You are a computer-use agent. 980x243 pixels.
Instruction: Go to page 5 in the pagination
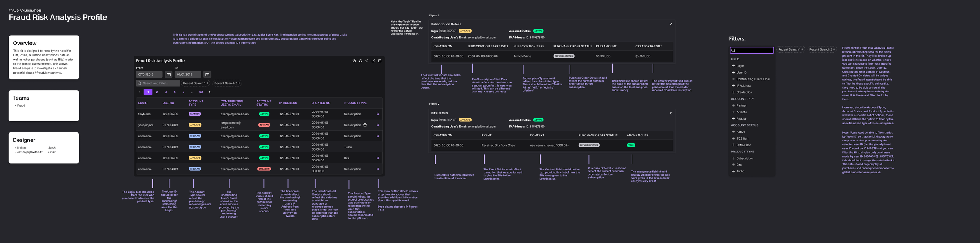tap(183, 92)
